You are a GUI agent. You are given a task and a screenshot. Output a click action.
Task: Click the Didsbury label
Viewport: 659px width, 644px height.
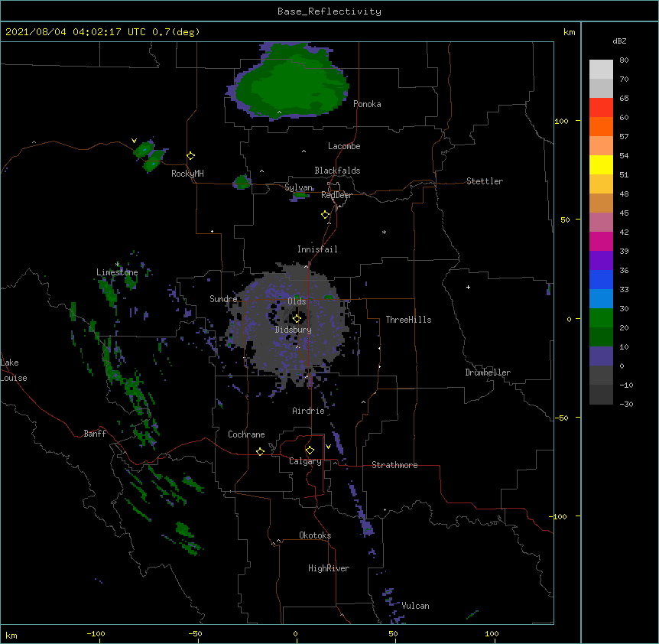tap(294, 330)
